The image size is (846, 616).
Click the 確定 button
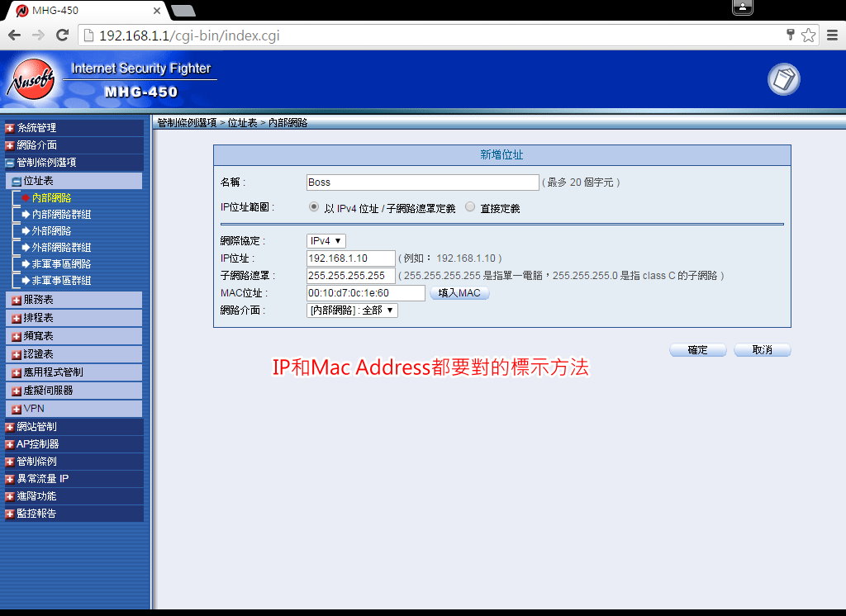(x=697, y=350)
